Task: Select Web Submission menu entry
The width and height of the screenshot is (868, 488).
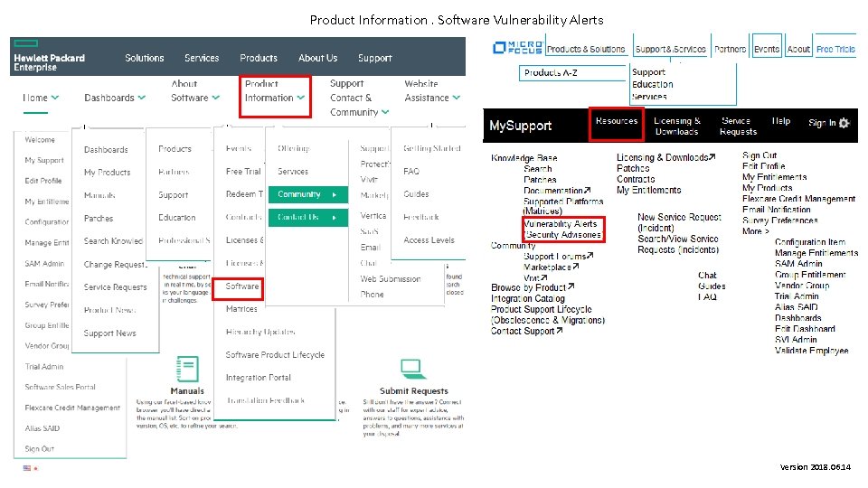Action: pyautogui.click(x=391, y=279)
